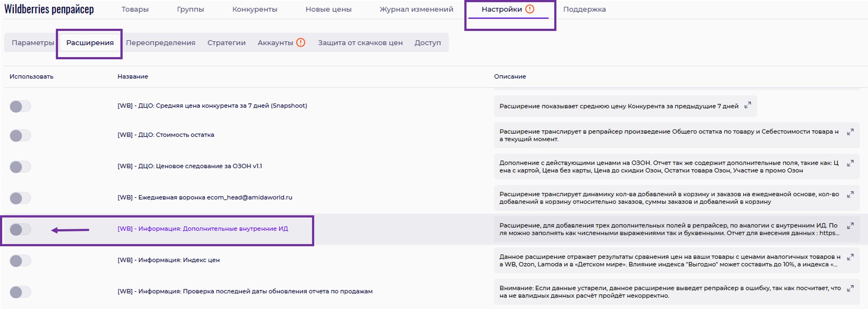Expand description of average competitor price extension
Screen dimensions: 868x309
[748, 105]
